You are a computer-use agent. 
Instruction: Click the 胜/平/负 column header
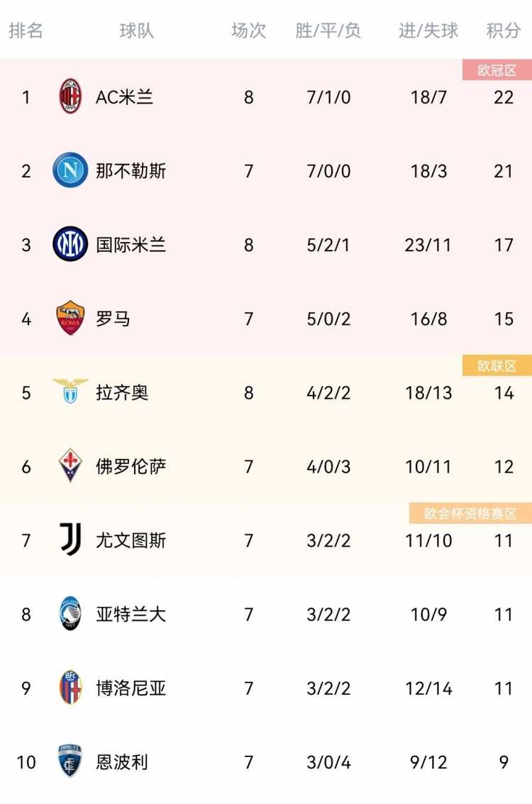(328, 31)
